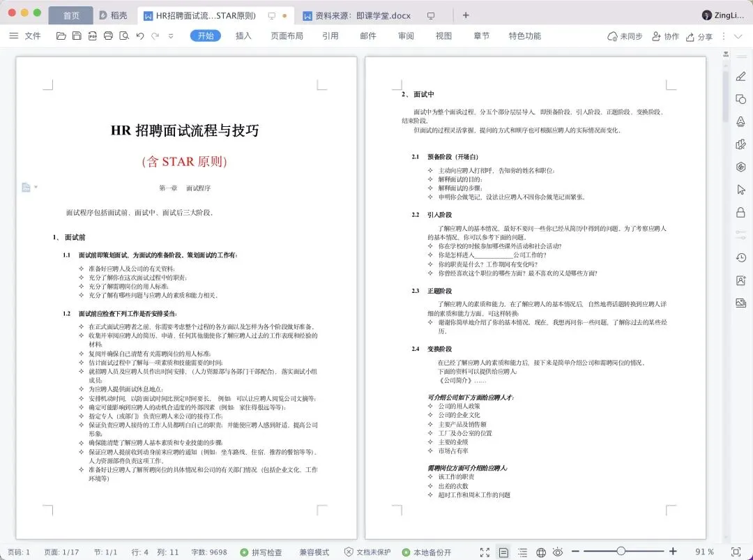Switch to the 引用 tab
Image resolution: width=753 pixels, height=560 pixels.
[330, 36]
